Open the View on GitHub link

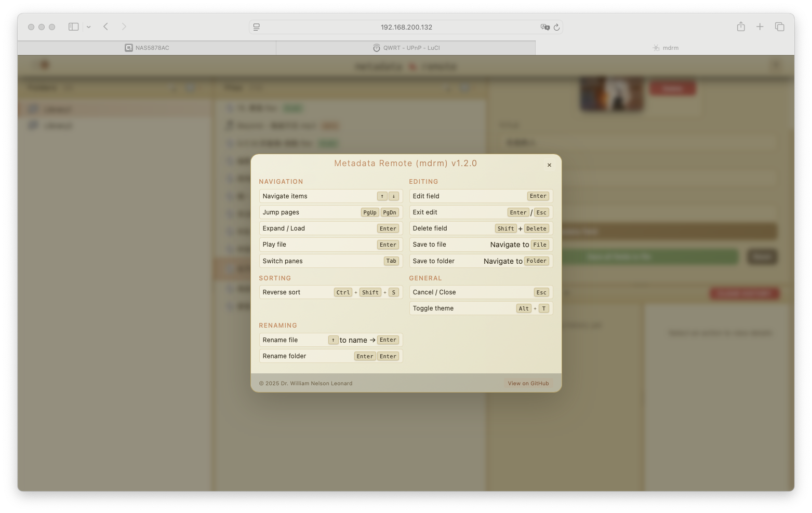tap(528, 384)
